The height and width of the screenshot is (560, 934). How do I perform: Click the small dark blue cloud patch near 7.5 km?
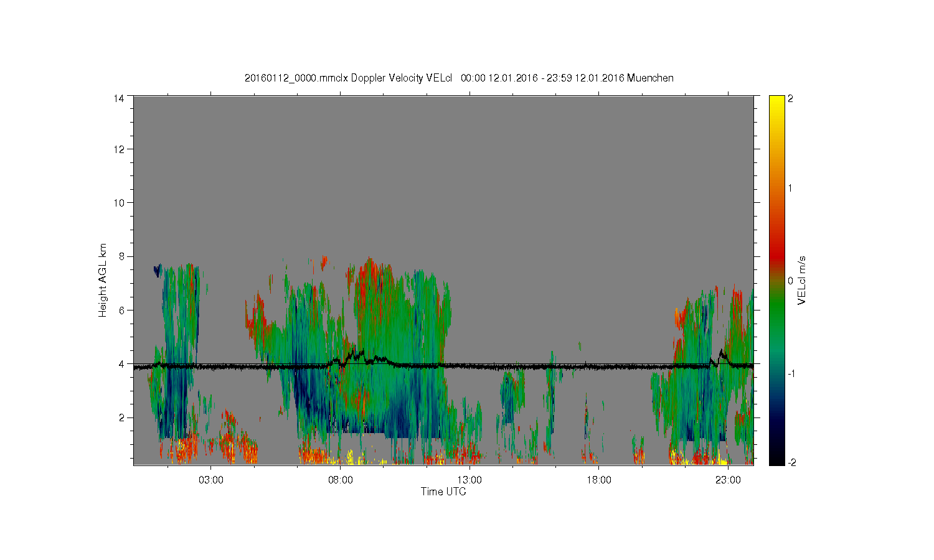(x=158, y=270)
